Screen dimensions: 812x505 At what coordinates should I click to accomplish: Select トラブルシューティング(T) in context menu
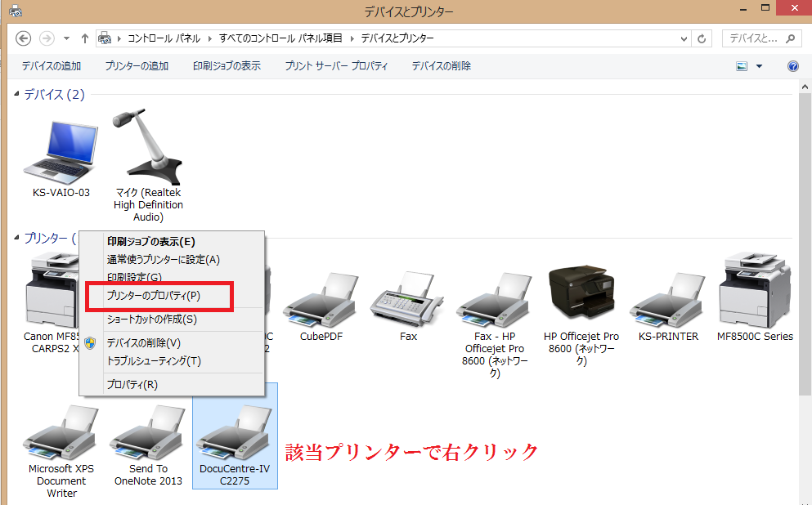pyautogui.click(x=154, y=360)
